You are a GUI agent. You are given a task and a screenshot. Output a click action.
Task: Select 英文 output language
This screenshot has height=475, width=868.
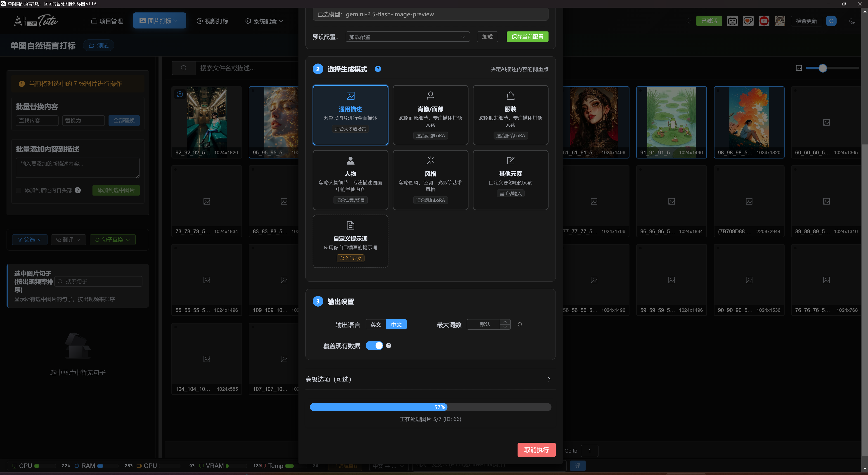point(375,324)
